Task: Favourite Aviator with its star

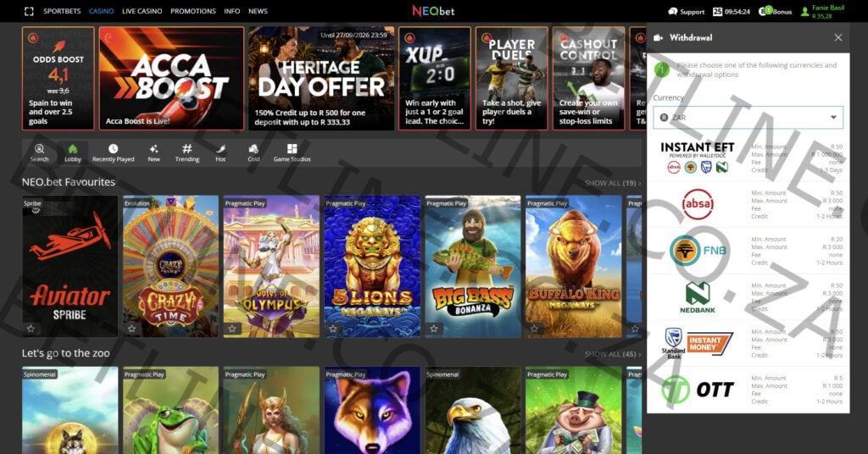Action: click(31, 329)
